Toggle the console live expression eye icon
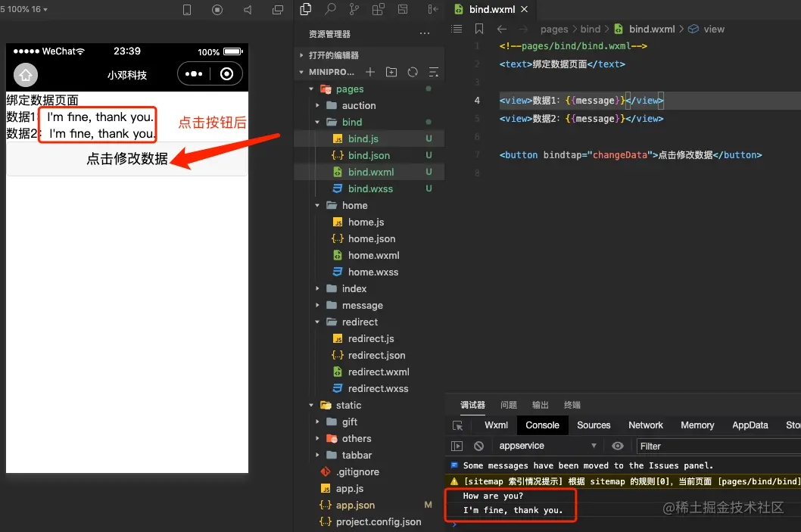 pos(618,446)
